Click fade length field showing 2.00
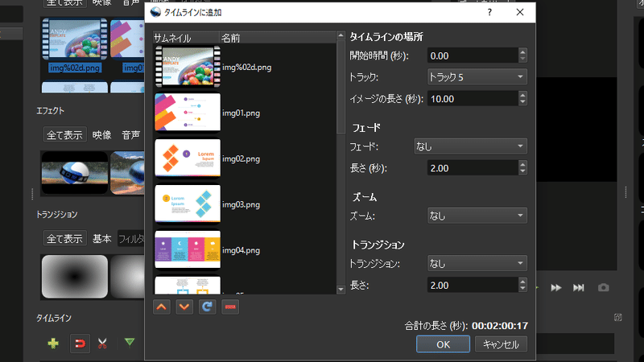The image size is (644, 362). 473,168
